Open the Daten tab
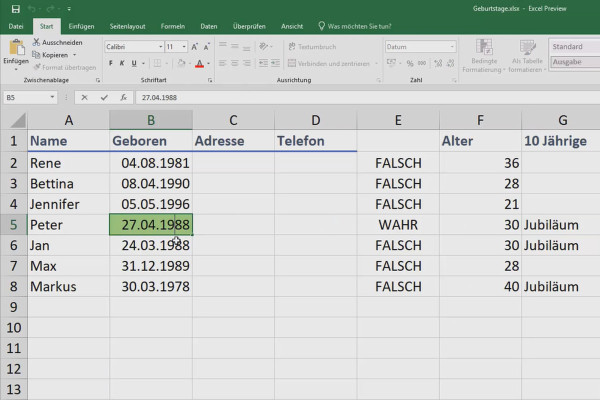The image size is (600, 400). 209,26
